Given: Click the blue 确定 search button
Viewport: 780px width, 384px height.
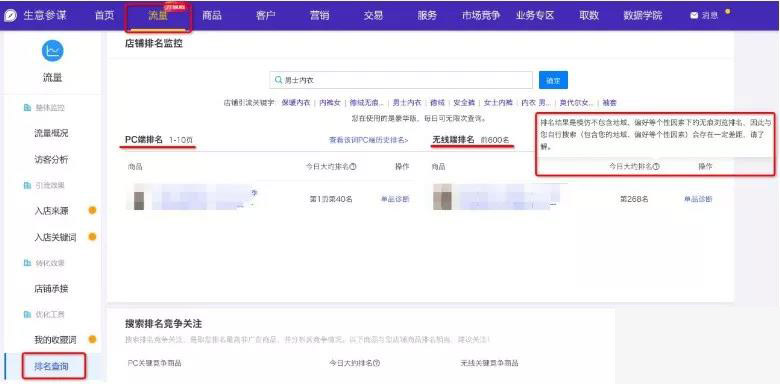Looking at the screenshot, I should [553, 80].
